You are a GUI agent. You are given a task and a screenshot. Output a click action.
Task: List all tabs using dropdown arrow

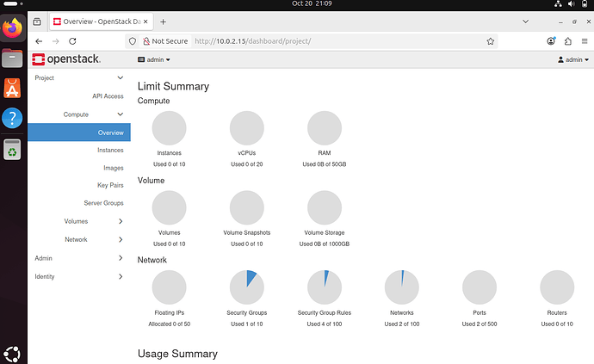[525, 22]
